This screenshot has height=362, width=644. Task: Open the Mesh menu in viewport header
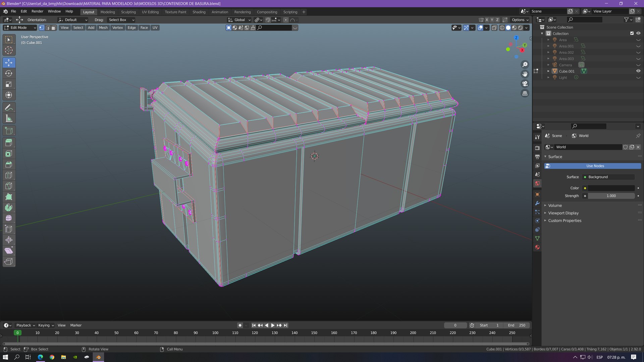click(x=103, y=28)
